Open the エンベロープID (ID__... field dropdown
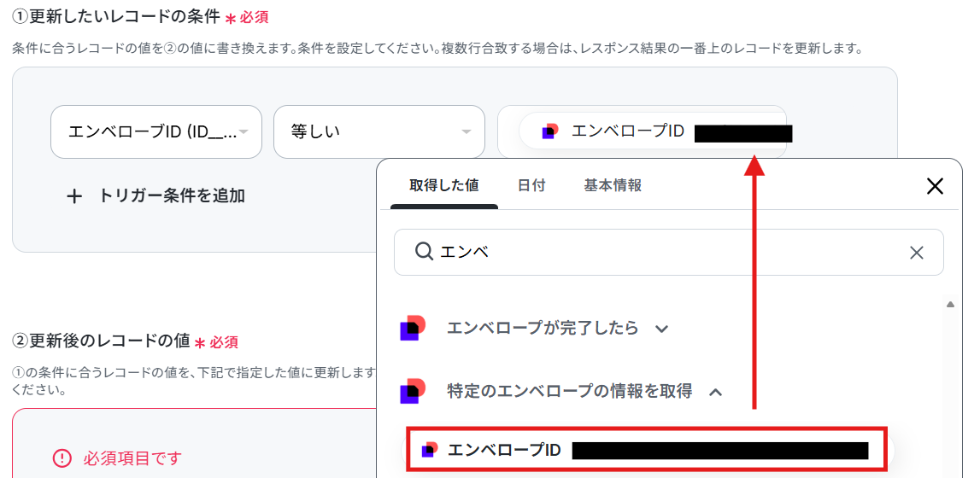The width and height of the screenshot is (980, 478). [156, 131]
